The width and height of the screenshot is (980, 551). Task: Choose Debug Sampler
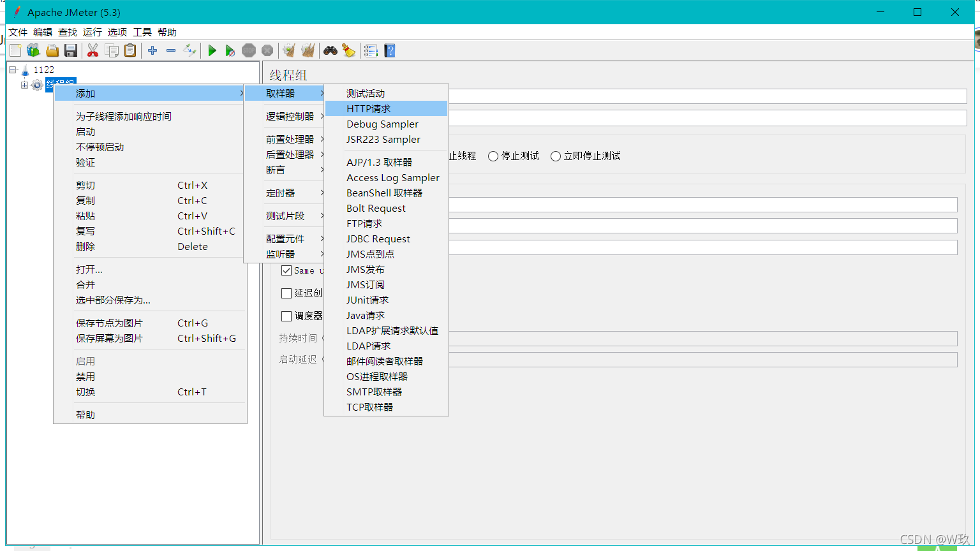point(386,124)
